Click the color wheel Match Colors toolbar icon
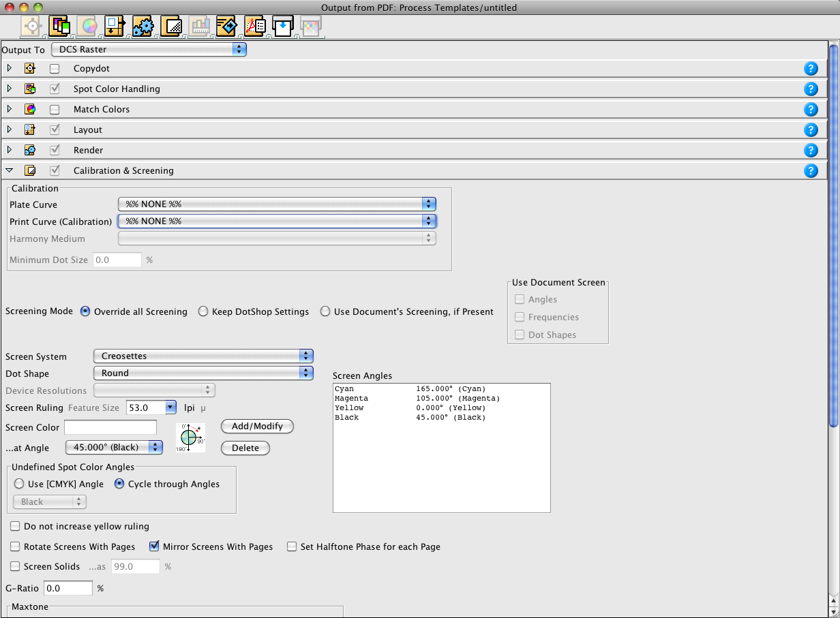 (89, 27)
